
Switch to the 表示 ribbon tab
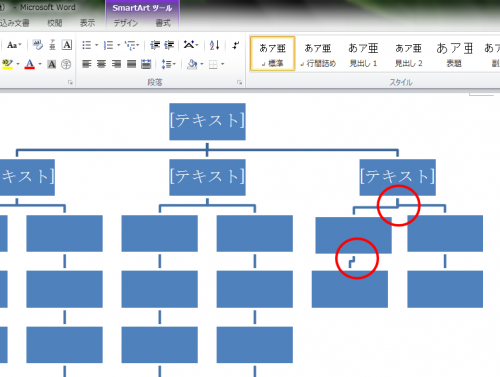(87, 23)
